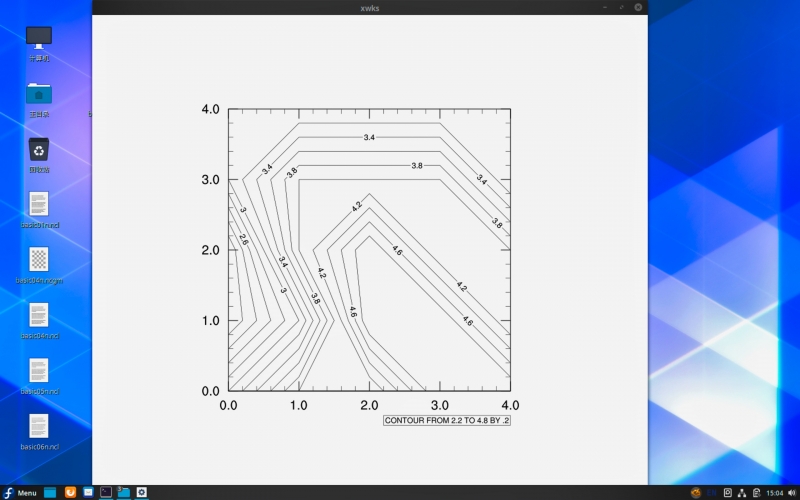This screenshot has width=800, height=500.
Task: Open the home folder desktop icon
Action: [x=39, y=94]
